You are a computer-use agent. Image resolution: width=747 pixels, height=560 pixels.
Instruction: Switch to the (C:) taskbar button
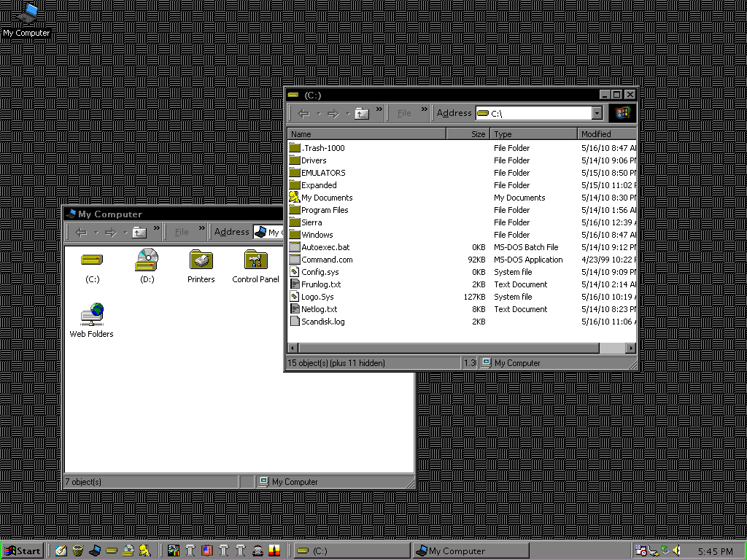(x=351, y=551)
